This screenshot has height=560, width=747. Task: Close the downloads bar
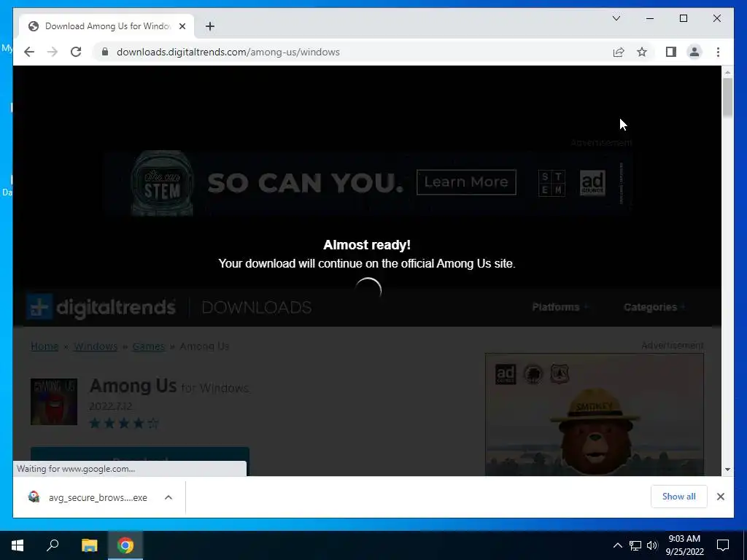720,497
